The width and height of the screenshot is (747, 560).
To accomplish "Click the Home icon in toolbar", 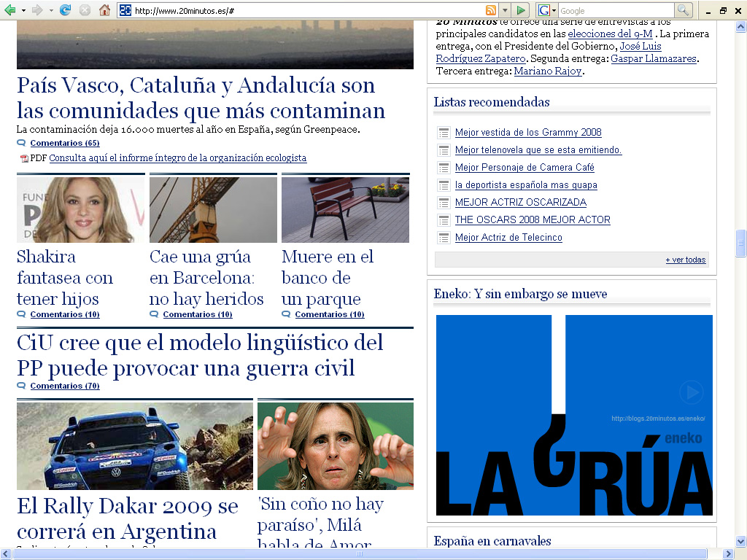I will [104, 10].
